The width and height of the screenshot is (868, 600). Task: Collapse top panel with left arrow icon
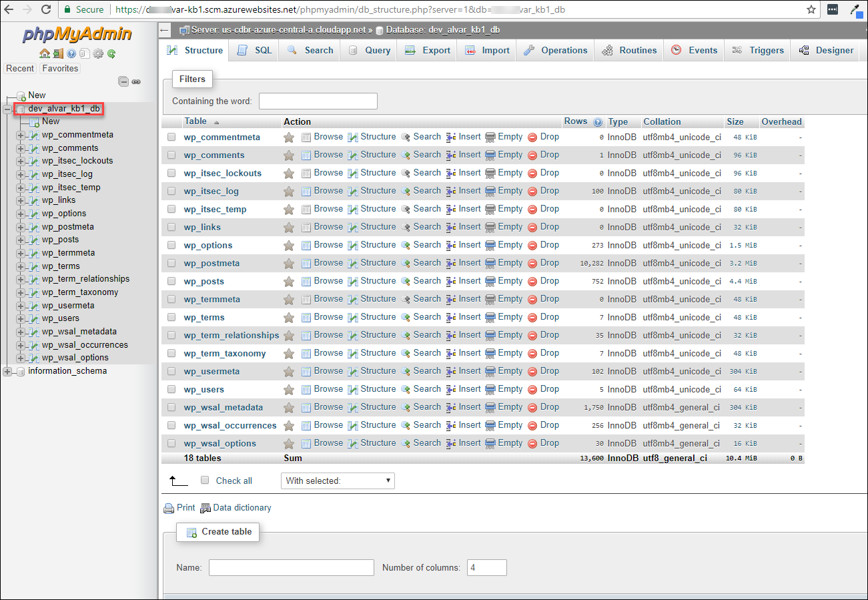(165, 31)
